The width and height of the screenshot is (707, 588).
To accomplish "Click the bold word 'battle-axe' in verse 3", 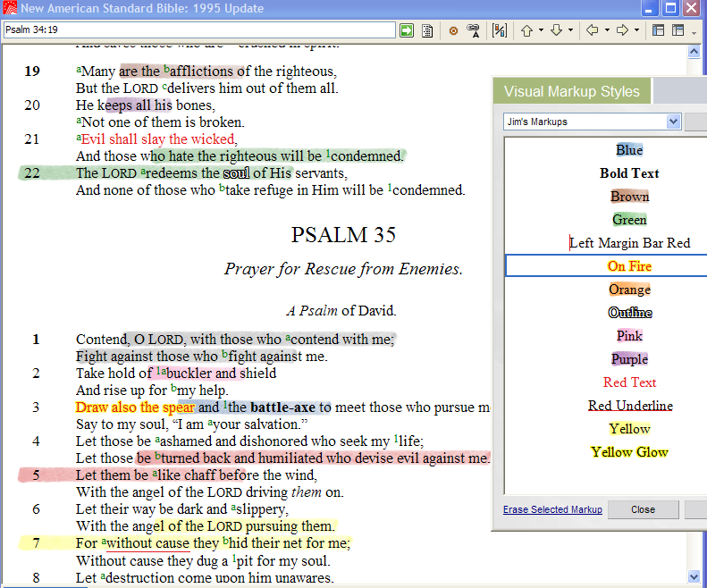I will coord(282,407).
